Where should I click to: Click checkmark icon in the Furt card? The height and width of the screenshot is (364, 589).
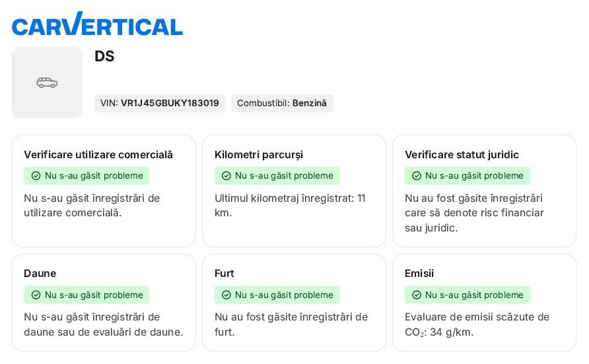(226, 295)
